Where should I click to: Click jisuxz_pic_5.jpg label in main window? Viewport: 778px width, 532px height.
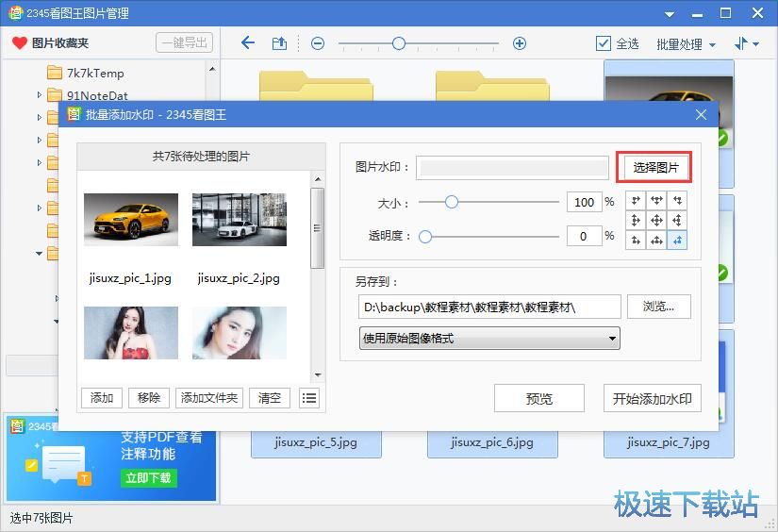tap(316, 442)
